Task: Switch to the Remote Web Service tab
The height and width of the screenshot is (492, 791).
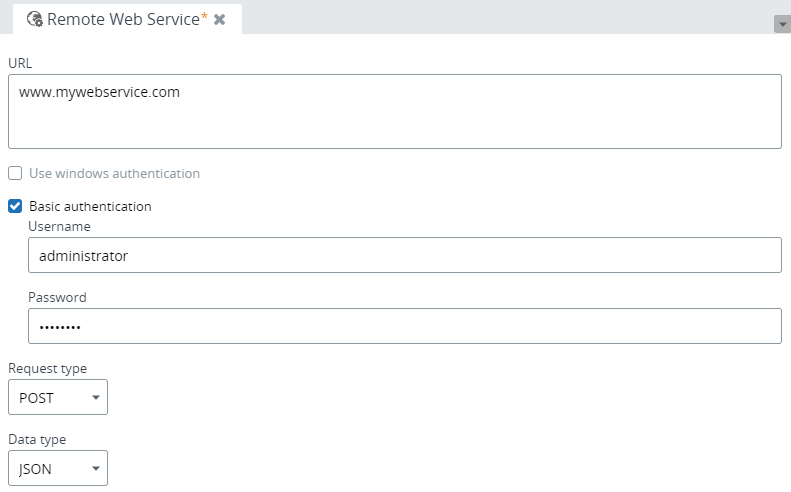Action: pos(123,19)
